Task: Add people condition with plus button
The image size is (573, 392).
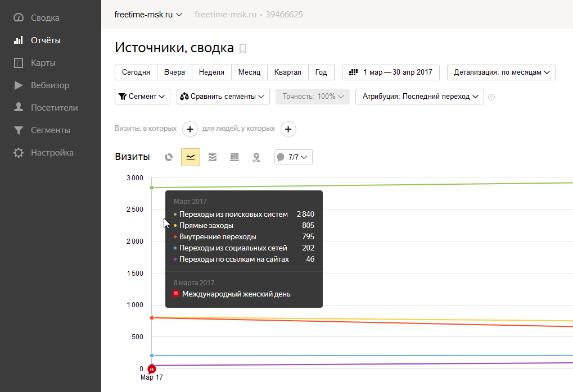Action: (x=288, y=129)
